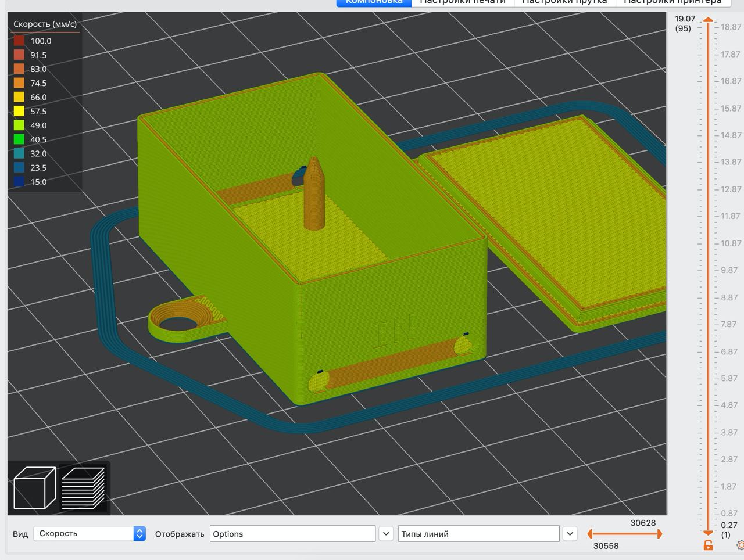744x560 pixels.
Task: Click the 14.87 tick on the layer ruler
Action: pyautogui.click(x=731, y=135)
